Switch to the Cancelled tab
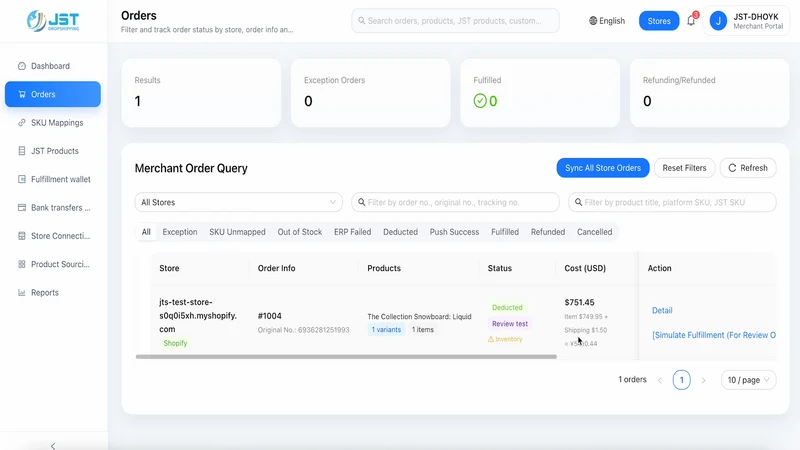This screenshot has width=800, height=450. tap(594, 232)
